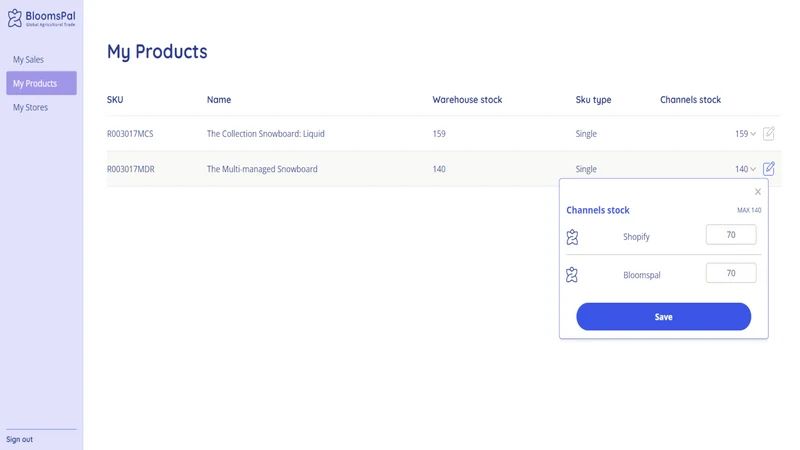Sign out of the account
The width and height of the screenshot is (800, 450).
tap(19, 439)
